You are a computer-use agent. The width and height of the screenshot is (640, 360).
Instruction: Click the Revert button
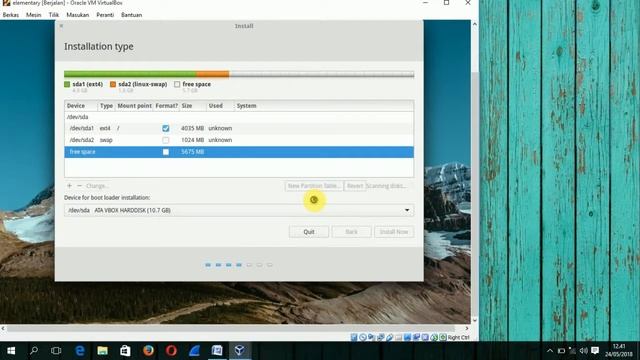point(355,186)
